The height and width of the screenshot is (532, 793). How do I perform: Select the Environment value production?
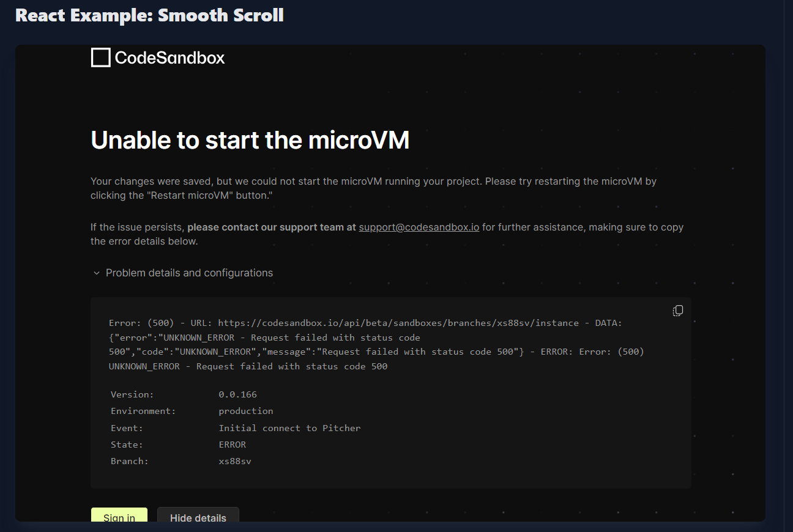coord(246,411)
